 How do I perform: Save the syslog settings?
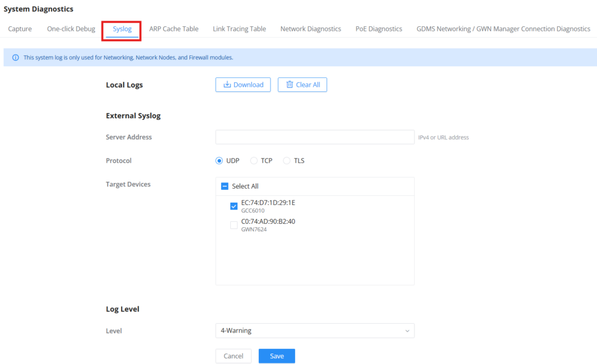277,356
